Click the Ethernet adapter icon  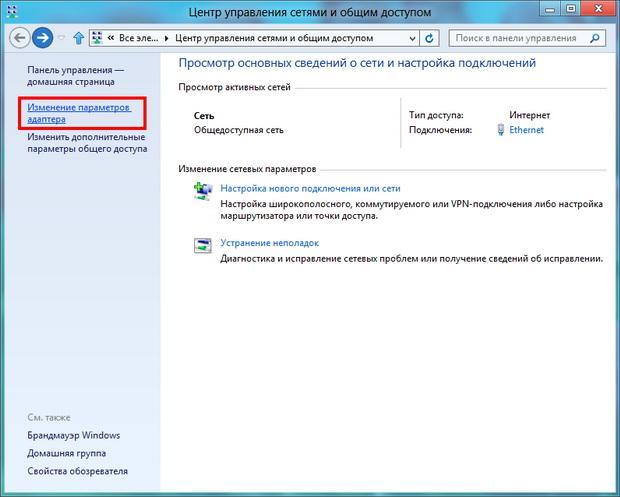click(x=501, y=130)
